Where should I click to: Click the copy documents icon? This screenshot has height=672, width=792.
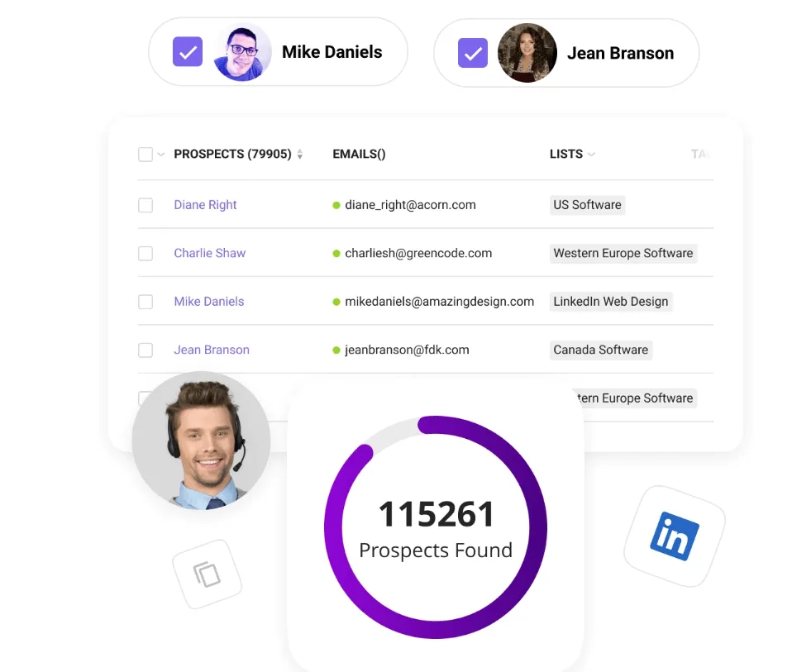tap(207, 574)
